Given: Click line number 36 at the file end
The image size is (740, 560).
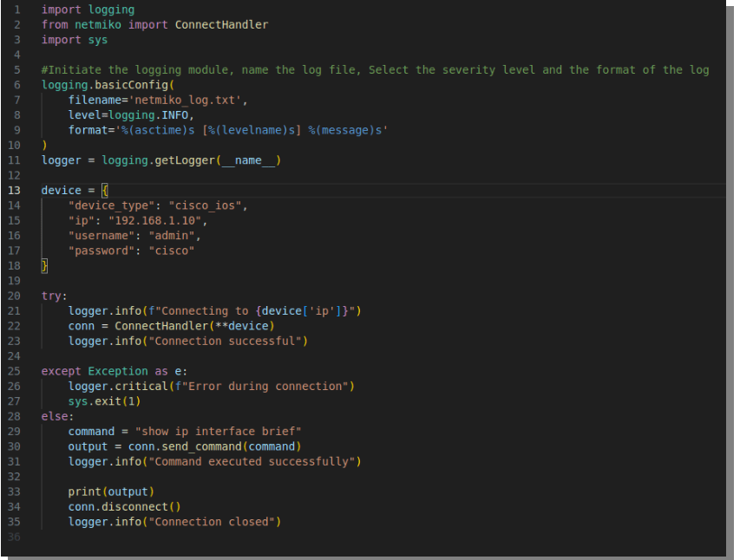Looking at the screenshot, I should (x=14, y=537).
